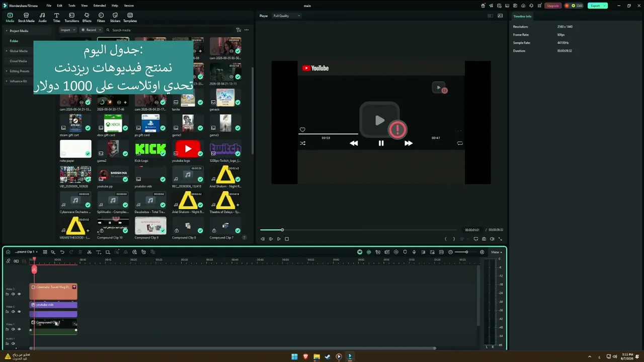This screenshot has width=644, height=362.
Task: Select the Twitch logo thumbnail
Action: (x=225, y=149)
